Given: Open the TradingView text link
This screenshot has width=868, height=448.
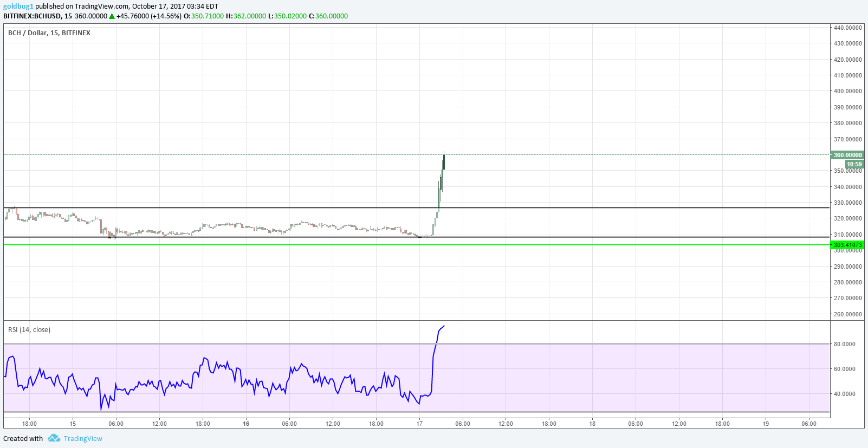Looking at the screenshot, I should tap(83, 438).
